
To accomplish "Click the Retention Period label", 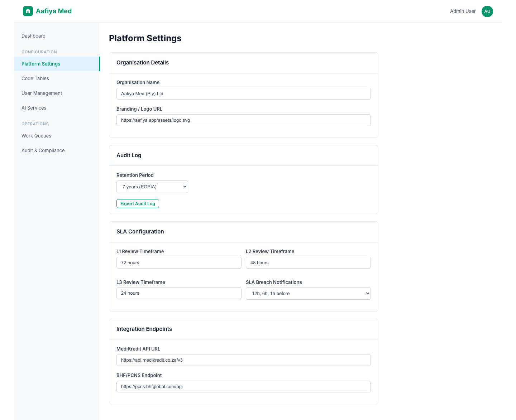I will click(x=135, y=175).
